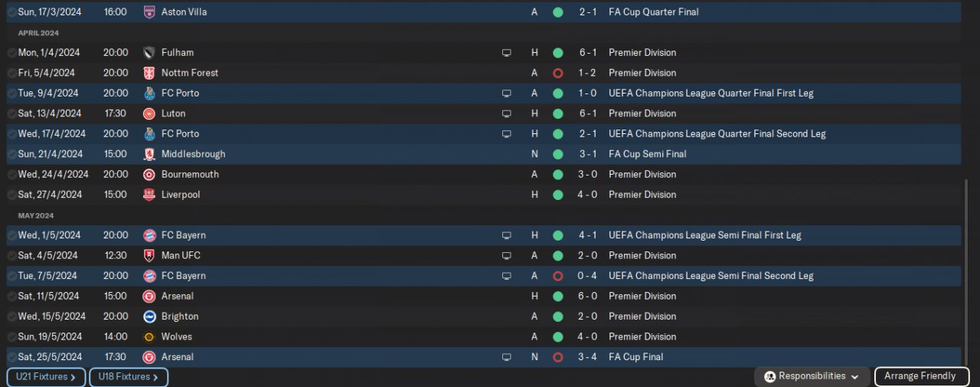
Task: Open the Liverpool 4 - 0 result
Action: [x=587, y=195]
